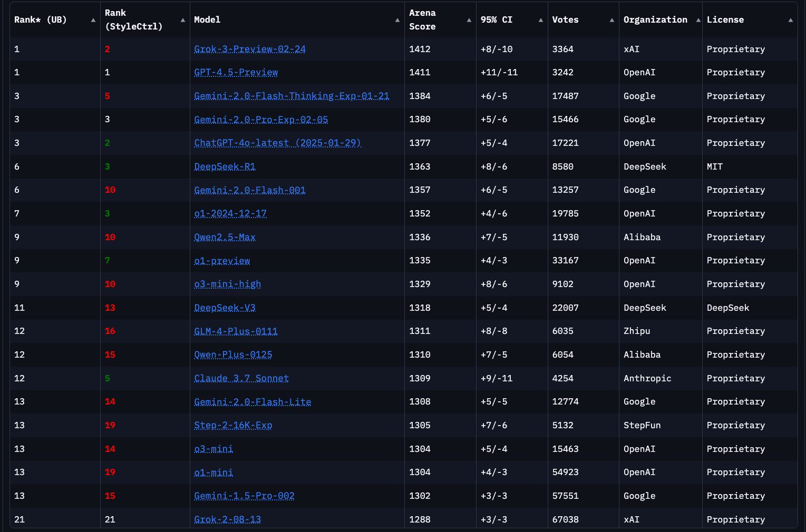Viewport: 806px width, 532px height.
Task: Open Gemini-2.0-Pro-Exp-02-05 model page
Action: coord(261,120)
